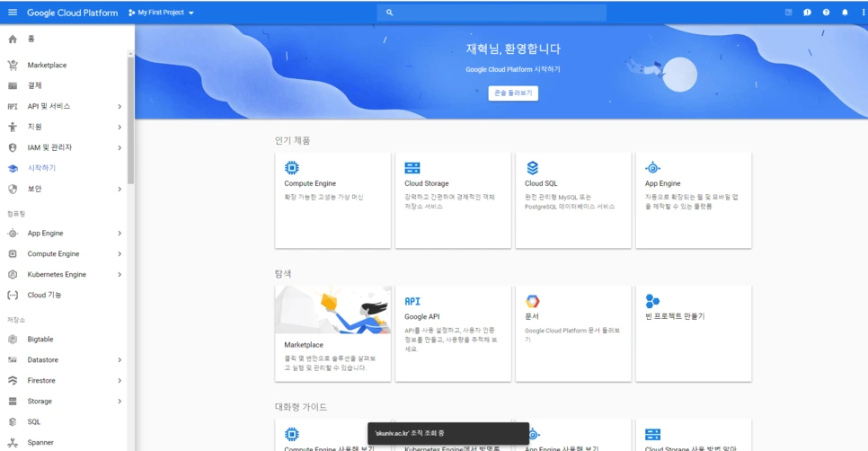The height and width of the screenshot is (451, 868).
Task: Click the API 및 서비스 icon
Action: point(13,106)
